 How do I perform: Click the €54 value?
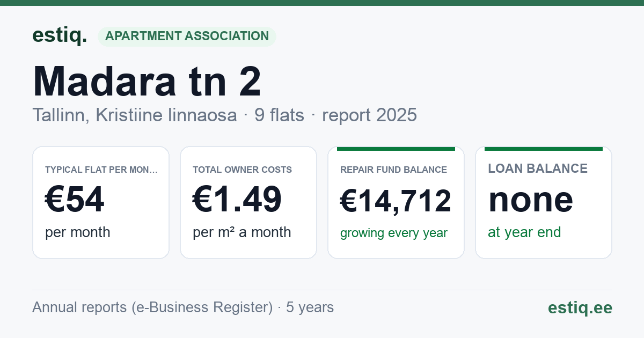click(75, 200)
